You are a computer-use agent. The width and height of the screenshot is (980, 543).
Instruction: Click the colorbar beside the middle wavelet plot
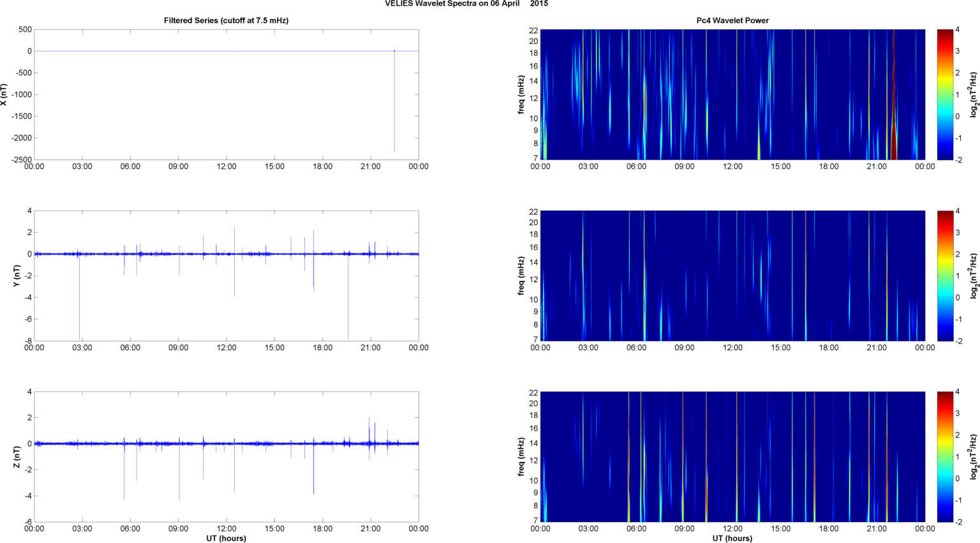click(x=945, y=276)
